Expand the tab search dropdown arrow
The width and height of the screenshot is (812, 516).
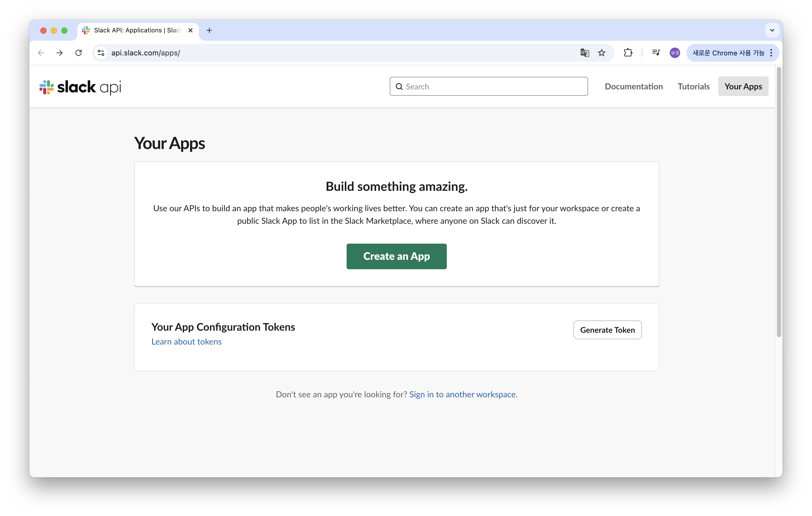coord(772,30)
